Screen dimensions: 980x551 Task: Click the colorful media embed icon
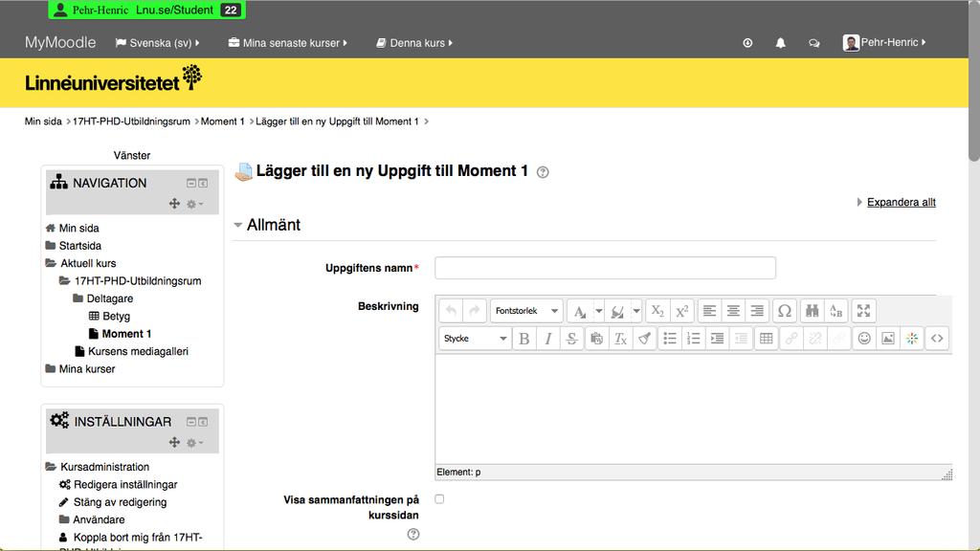click(x=912, y=338)
